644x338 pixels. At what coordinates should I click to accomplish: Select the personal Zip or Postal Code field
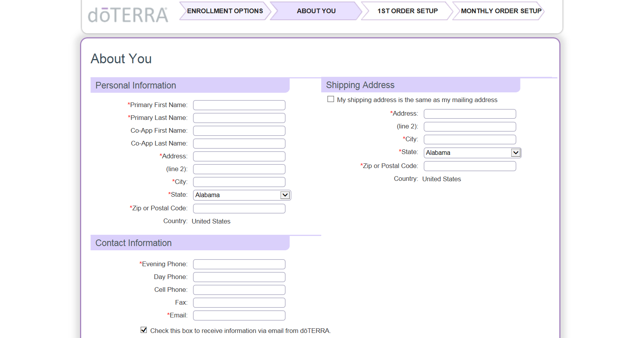[239, 209]
